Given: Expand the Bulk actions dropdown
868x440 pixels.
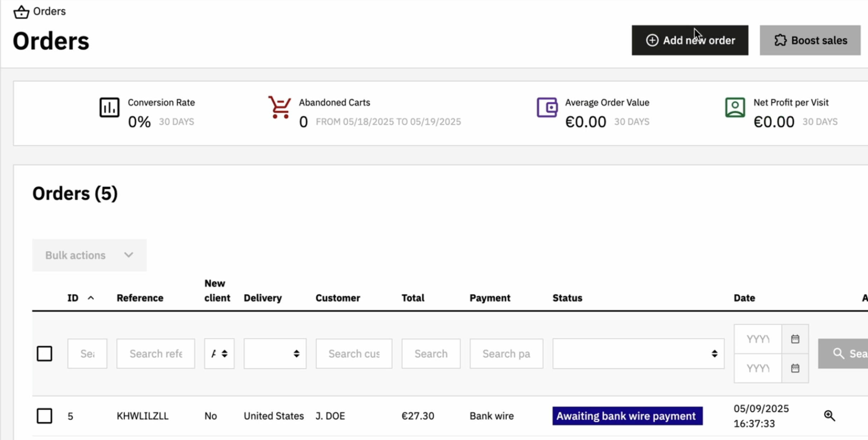Looking at the screenshot, I should click(89, 255).
